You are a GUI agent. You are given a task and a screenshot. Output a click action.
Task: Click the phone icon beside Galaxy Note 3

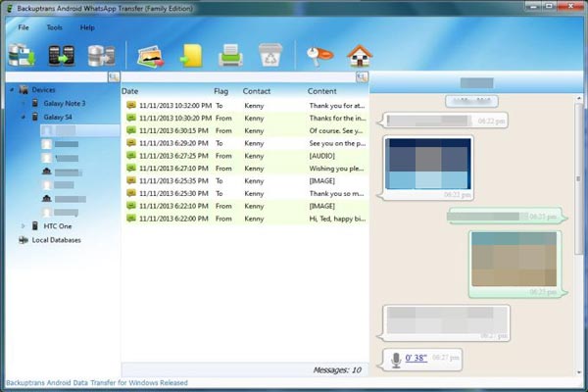click(x=35, y=103)
